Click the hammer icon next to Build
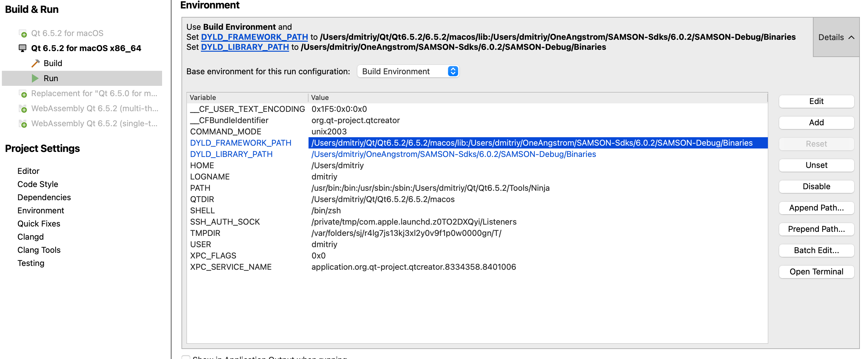 (35, 63)
